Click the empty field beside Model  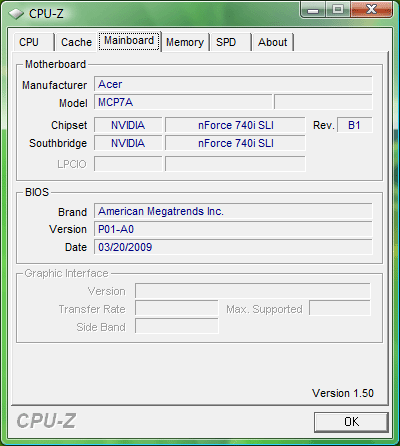pos(323,102)
